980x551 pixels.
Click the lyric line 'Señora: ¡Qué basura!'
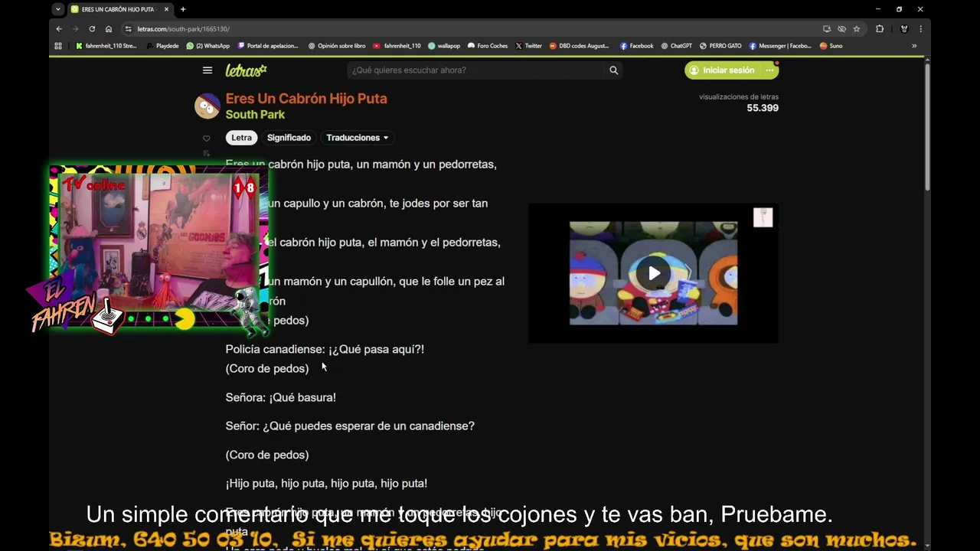(280, 397)
